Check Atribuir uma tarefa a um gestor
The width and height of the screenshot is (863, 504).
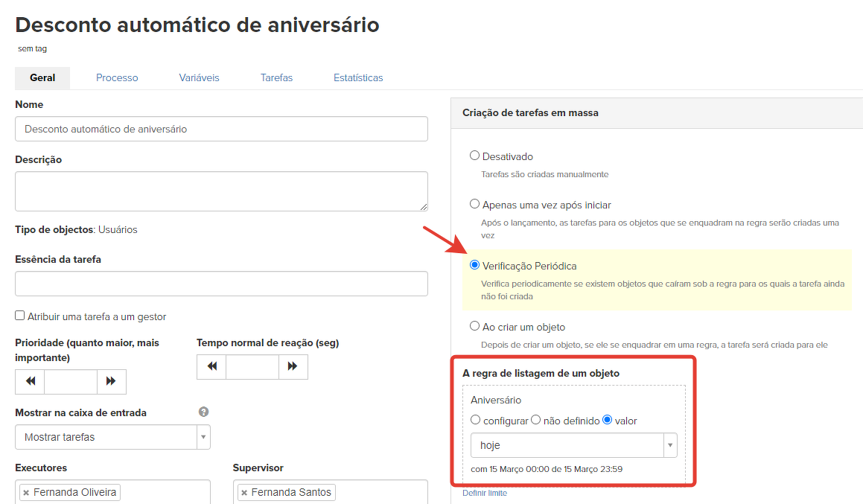coord(20,316)
